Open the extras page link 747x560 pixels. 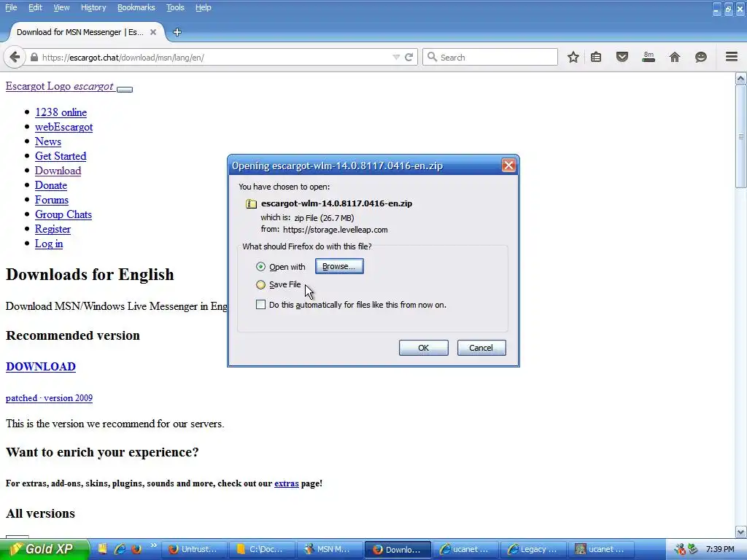[286, 483]
